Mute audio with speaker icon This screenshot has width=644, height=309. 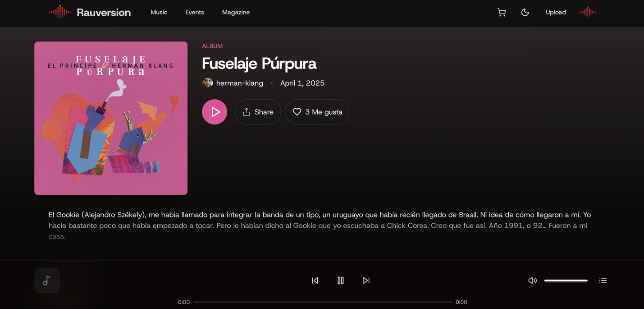tap(532, 281)
